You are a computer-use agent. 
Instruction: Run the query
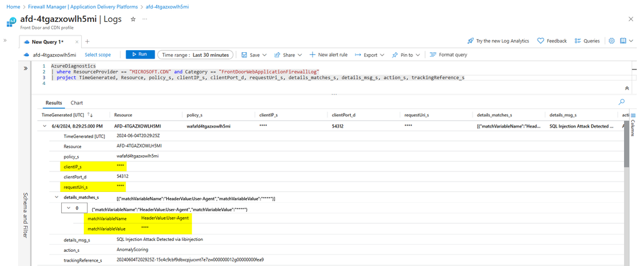tap(140, 55)
